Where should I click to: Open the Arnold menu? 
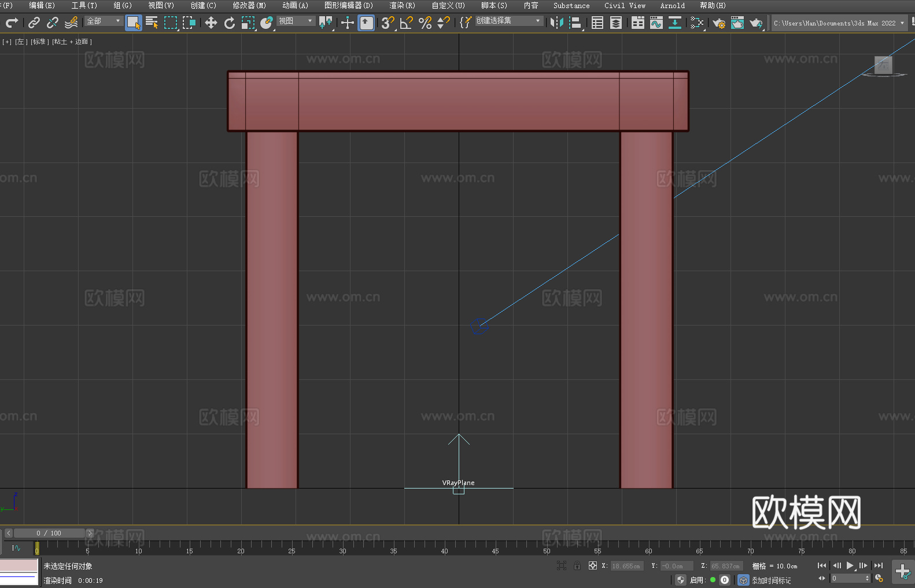pyautogui.click(x=672, y=5)
